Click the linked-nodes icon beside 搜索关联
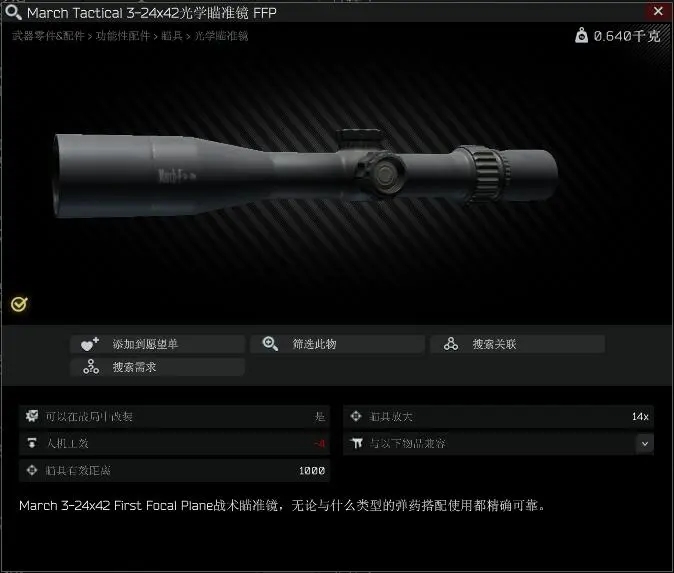The width and height of the screenshot is (674, 573). tap(450, 344)
